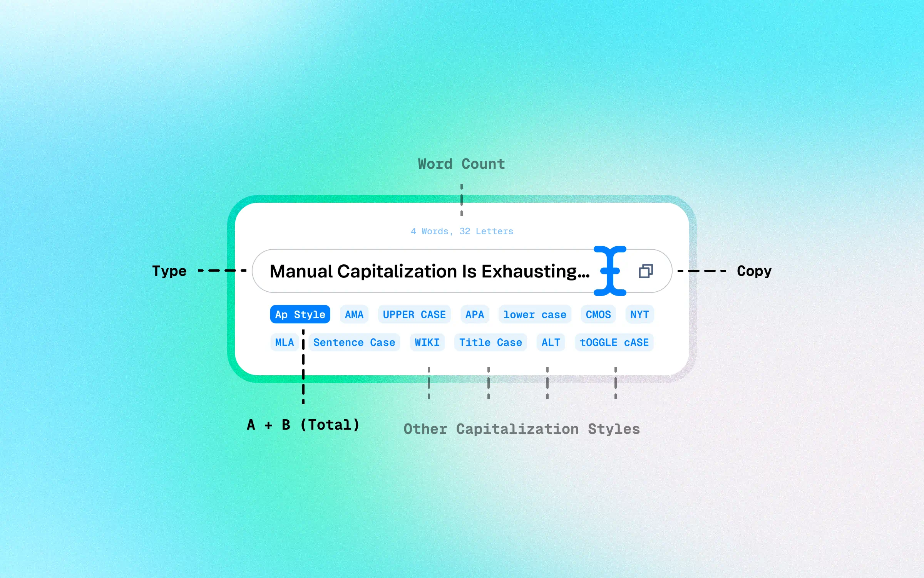924x578 pixels.
Task: Expand ALT capitalization option
Action: (551, 343)
